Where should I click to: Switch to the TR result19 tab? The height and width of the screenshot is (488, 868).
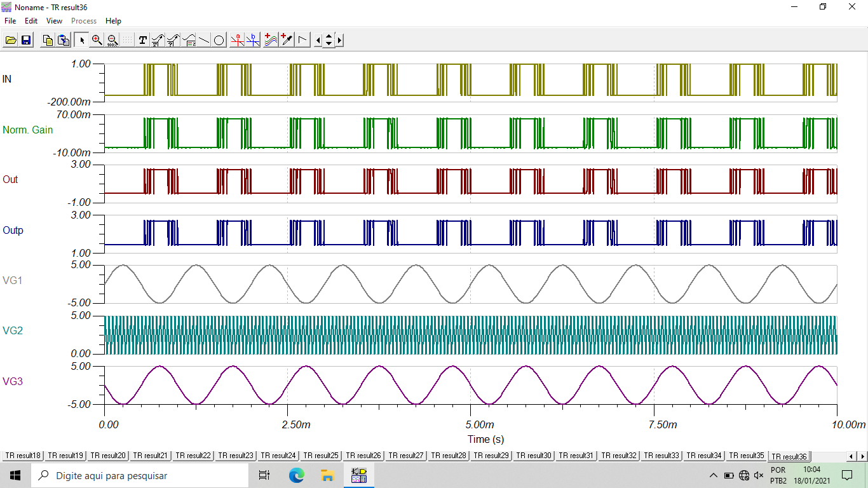coord(65,456)
